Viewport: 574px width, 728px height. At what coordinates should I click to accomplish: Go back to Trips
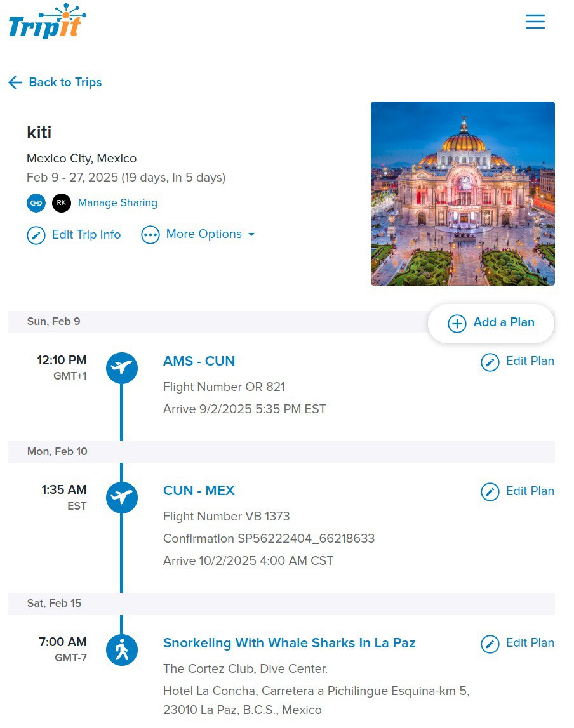coord(55,83)
